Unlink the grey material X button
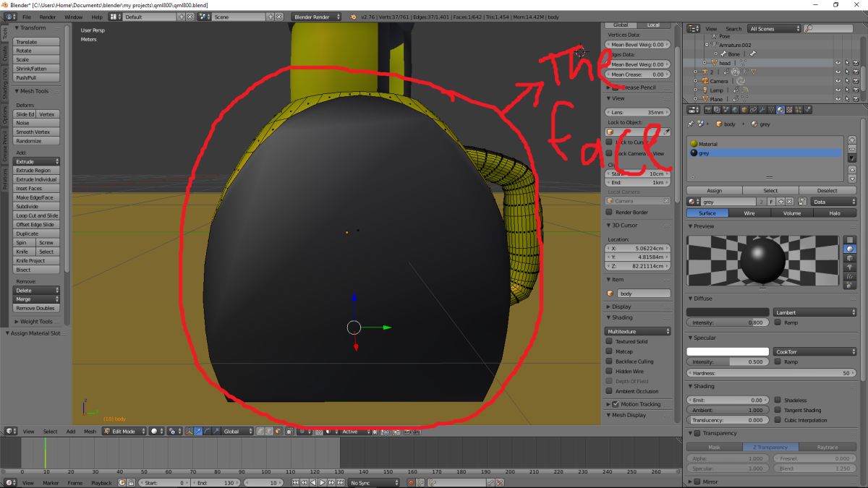The image size is (868, 488). coord(789,202)
